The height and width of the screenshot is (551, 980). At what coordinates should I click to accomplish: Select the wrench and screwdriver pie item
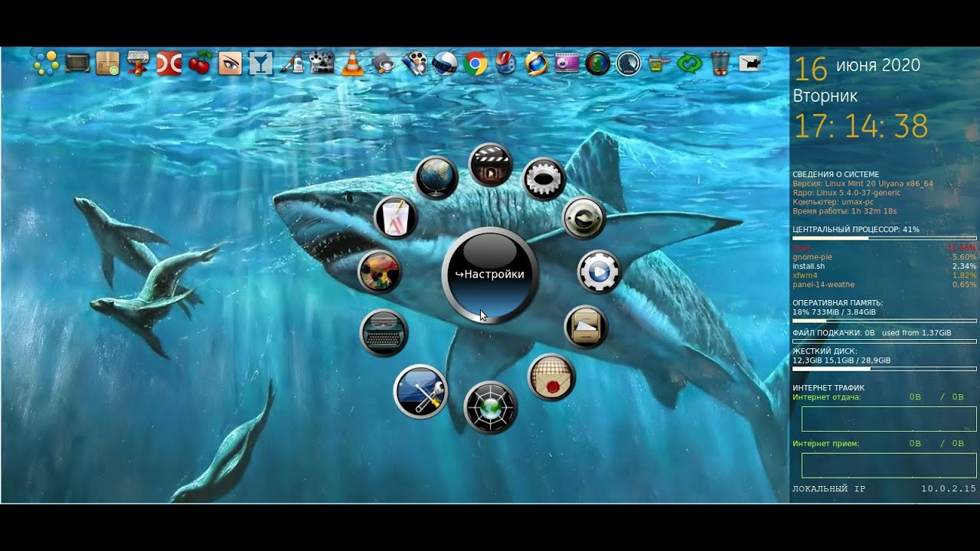(x=420, y=392)
